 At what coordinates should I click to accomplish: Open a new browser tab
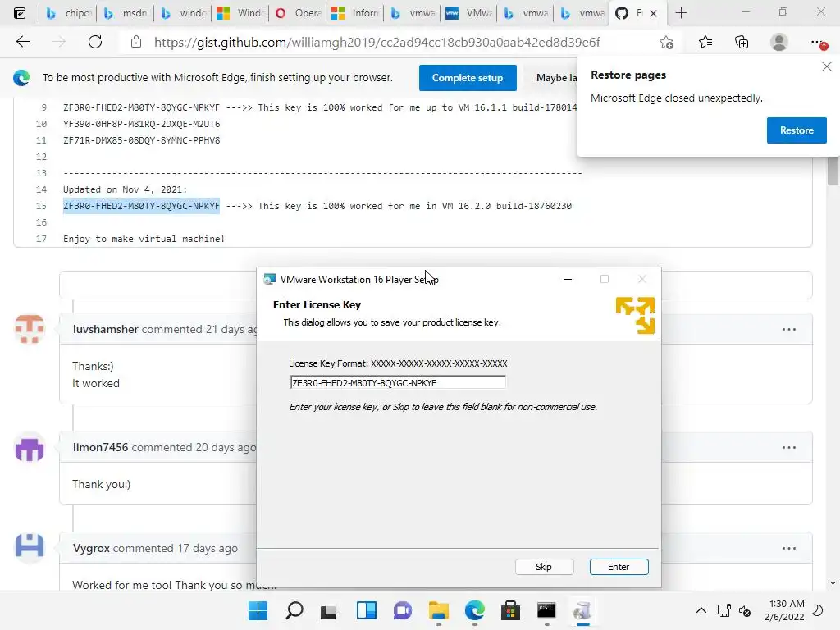(x=681, y=13)
